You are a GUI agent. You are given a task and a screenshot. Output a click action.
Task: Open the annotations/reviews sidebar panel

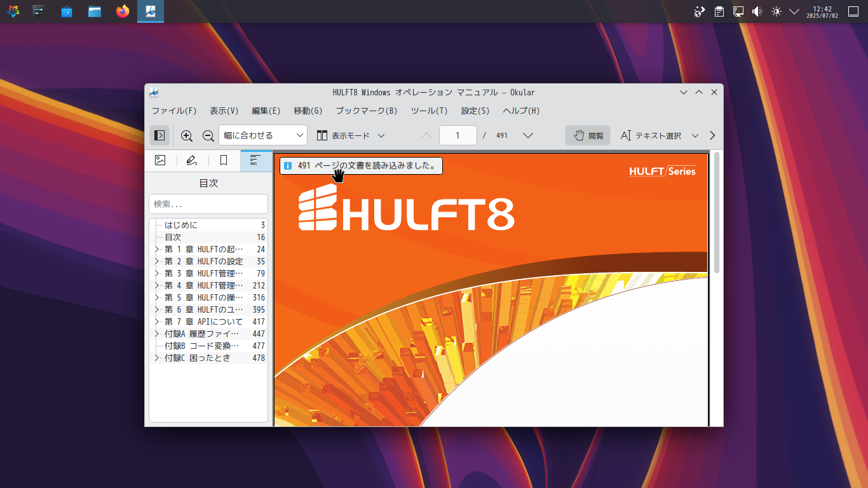(192, 161)
